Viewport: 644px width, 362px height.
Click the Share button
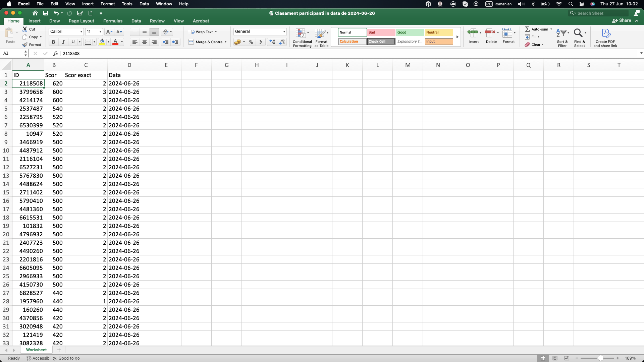point(622,20)
